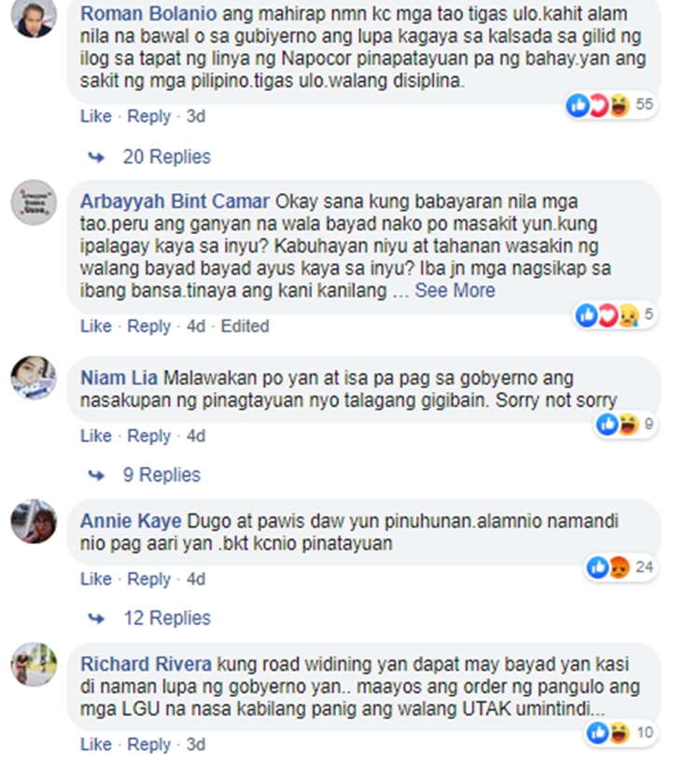Open Richard Rivera's profile name link

tap(146, 664)
